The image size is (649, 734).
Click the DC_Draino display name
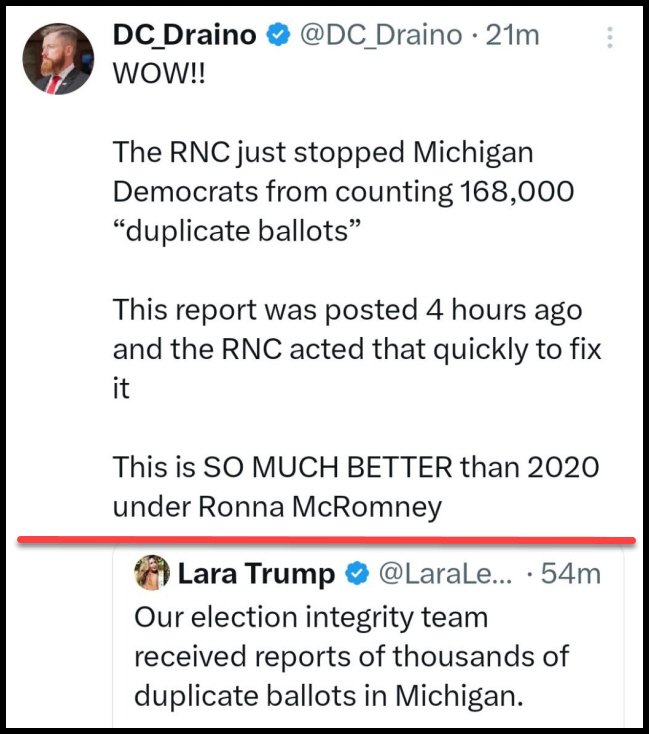188,36
